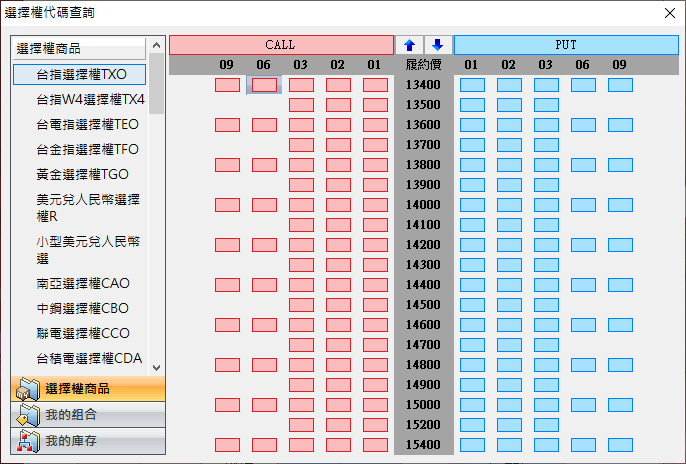Pick CALL 09 cell at strike 14000
The image size is (686, 464).
click(227, 205)
